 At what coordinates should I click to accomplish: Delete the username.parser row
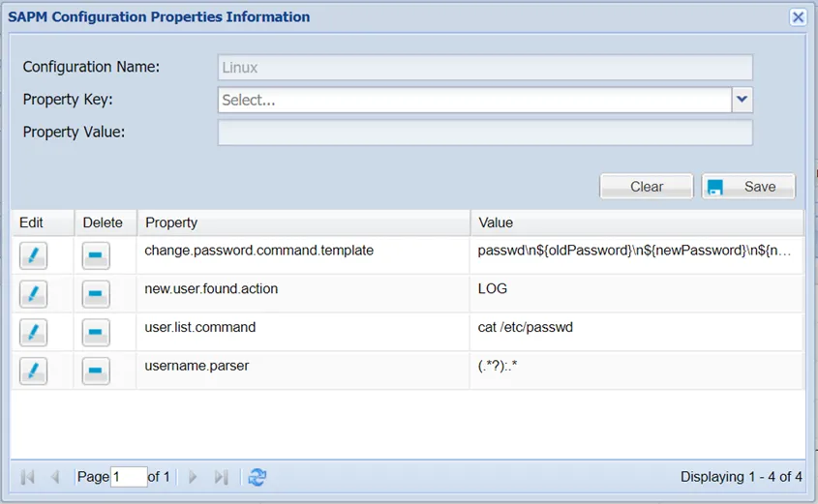point(96,371)
